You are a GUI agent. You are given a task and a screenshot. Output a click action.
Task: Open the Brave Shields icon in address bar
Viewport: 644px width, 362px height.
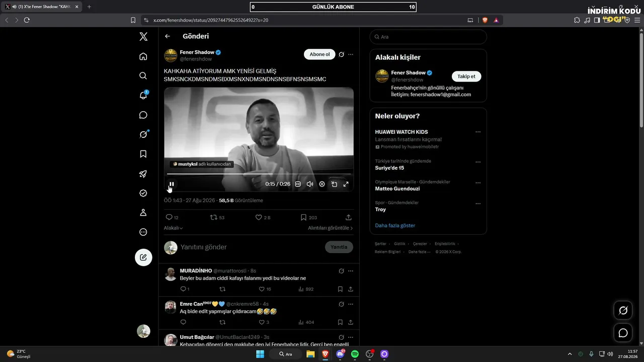tap(485, 20)
